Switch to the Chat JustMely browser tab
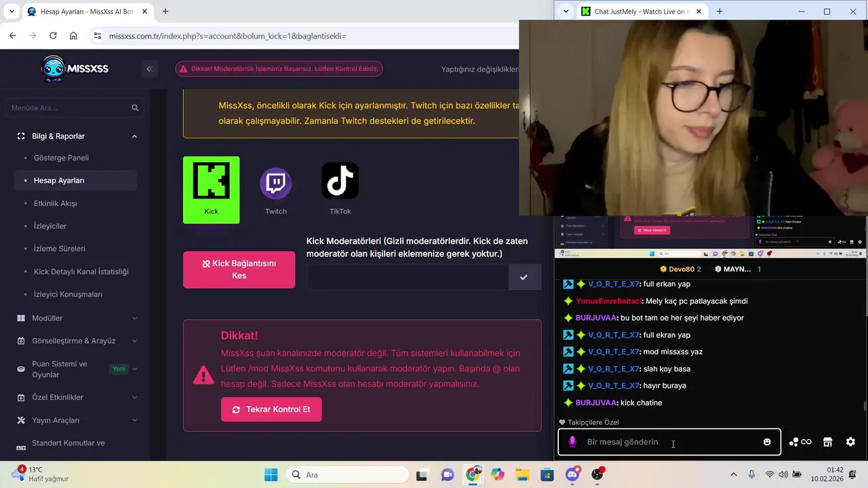 (641, 12)
